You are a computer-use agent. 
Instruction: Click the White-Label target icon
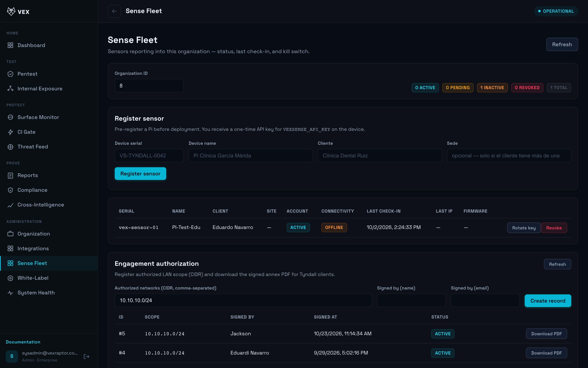point(10,278)
